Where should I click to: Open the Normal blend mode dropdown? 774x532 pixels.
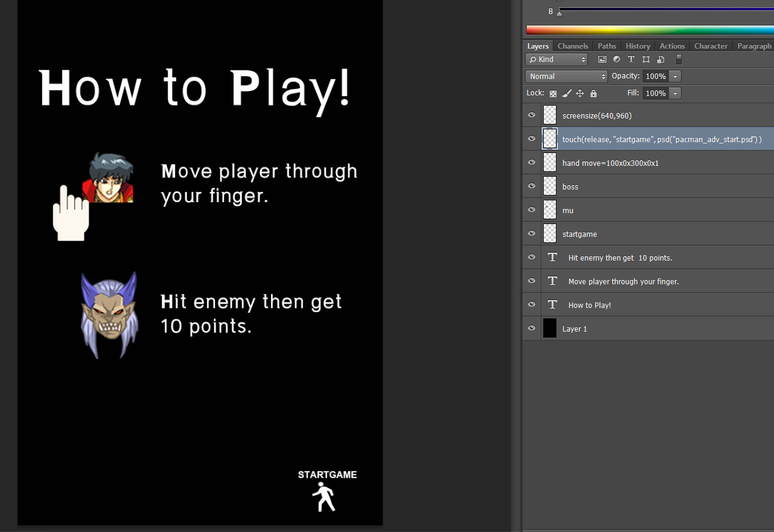566,77
